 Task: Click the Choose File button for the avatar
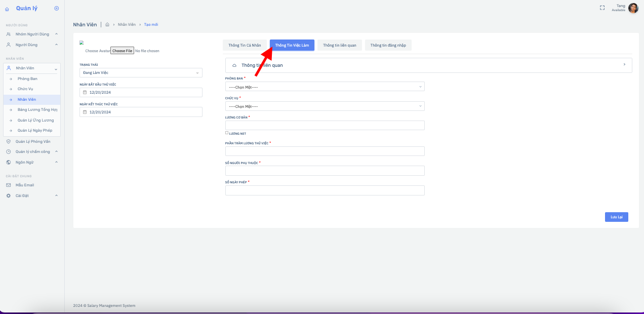122,51
